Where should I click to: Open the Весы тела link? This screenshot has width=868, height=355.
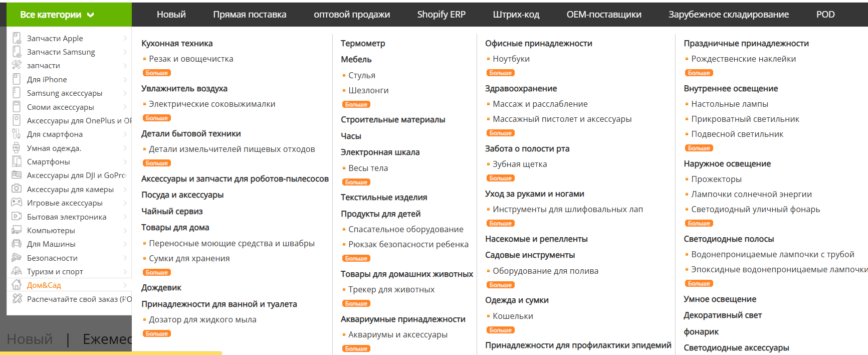coord(369,167)
